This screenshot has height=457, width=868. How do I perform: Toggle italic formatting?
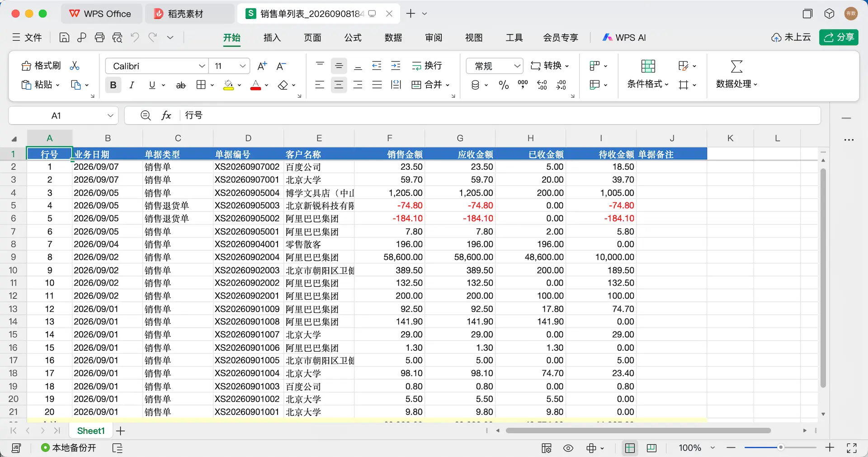(x=132, y=85)
